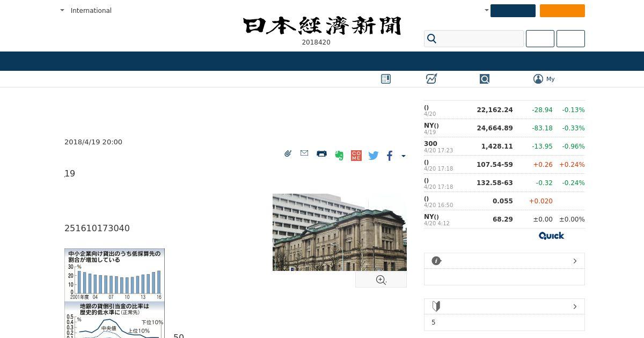Click the search magnifier icon
The width and height of the screenshot is (644, 338).
coord(432,39)
